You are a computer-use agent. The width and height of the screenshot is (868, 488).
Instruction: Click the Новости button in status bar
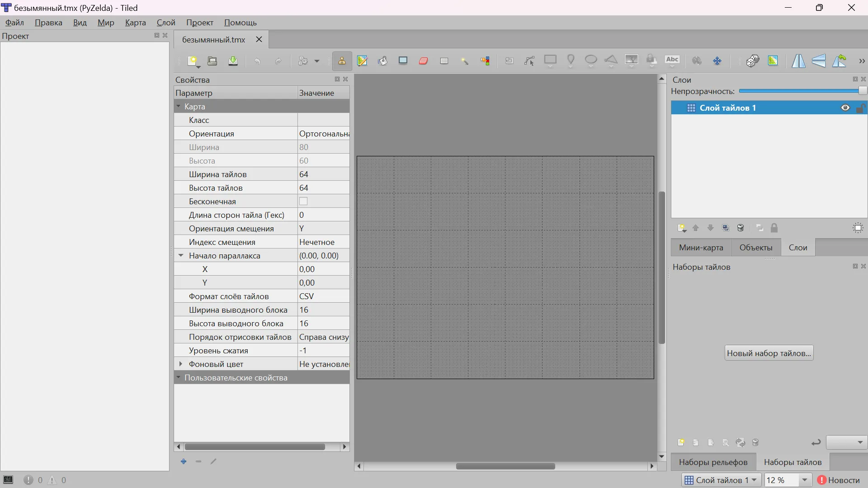[839, 480]
